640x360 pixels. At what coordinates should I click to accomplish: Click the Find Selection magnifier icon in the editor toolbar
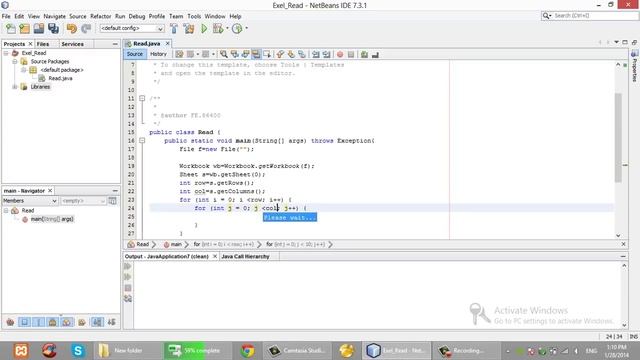(223, 54)
